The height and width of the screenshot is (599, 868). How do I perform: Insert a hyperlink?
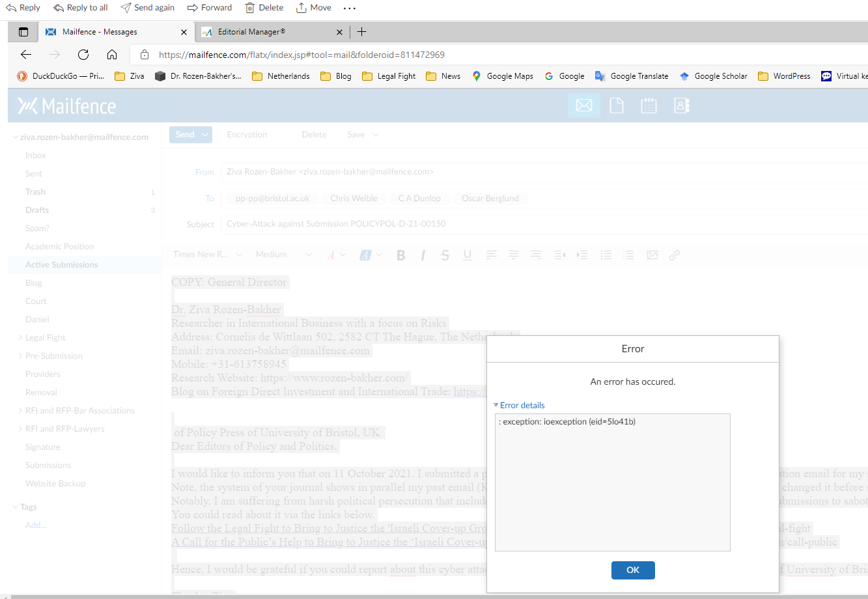(675, 255)
